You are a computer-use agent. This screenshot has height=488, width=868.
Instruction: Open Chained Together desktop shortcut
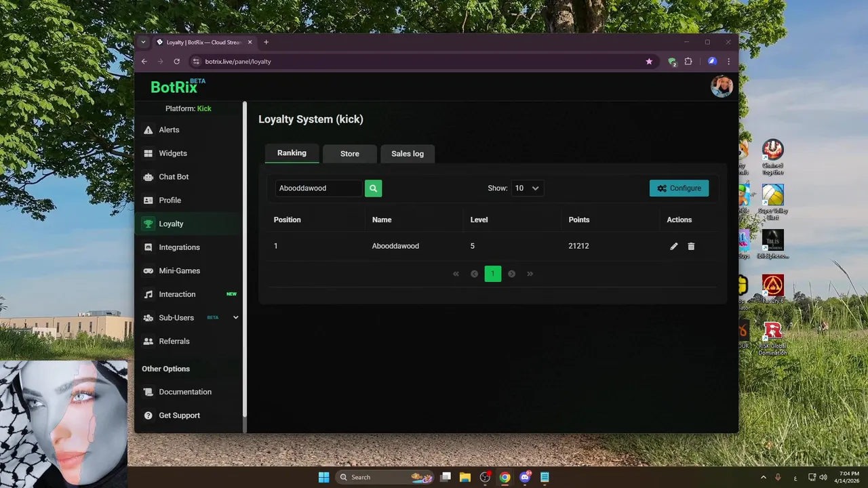[772, 157]
